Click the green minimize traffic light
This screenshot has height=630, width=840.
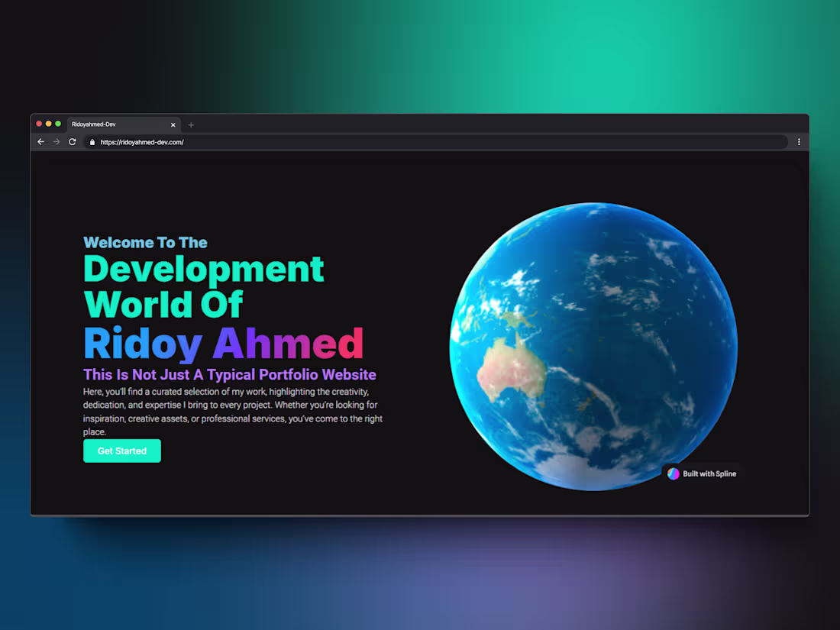click(58, 123)
